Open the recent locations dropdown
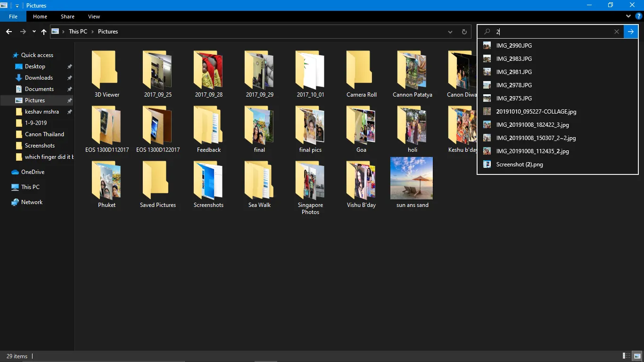The height and width of the screenshot is (362, 644). pyautogui.click(x=34, y=32)
